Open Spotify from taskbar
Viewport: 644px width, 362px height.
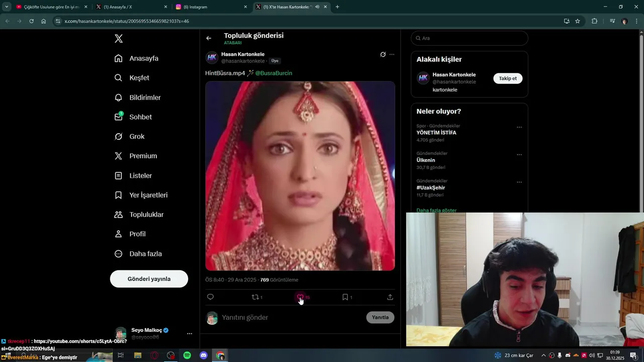[187, 355]
